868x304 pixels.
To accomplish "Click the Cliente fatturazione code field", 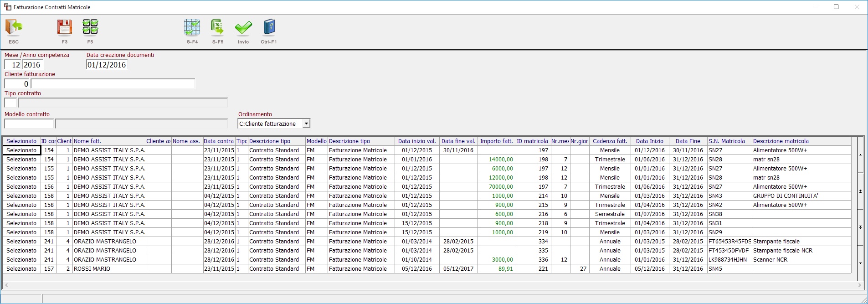I will pyautogui.click(x=17, y=84).
